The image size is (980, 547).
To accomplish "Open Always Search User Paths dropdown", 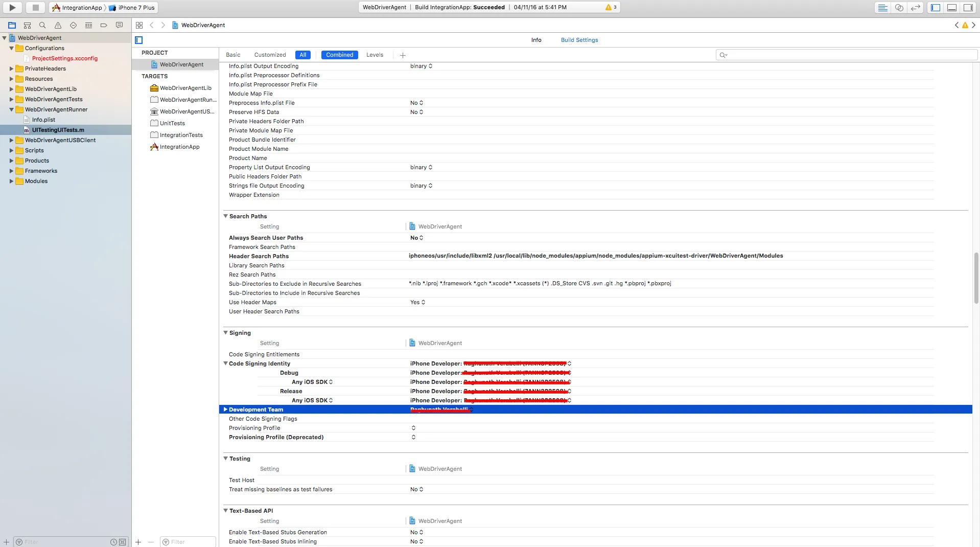I will (x=416, y=238).
